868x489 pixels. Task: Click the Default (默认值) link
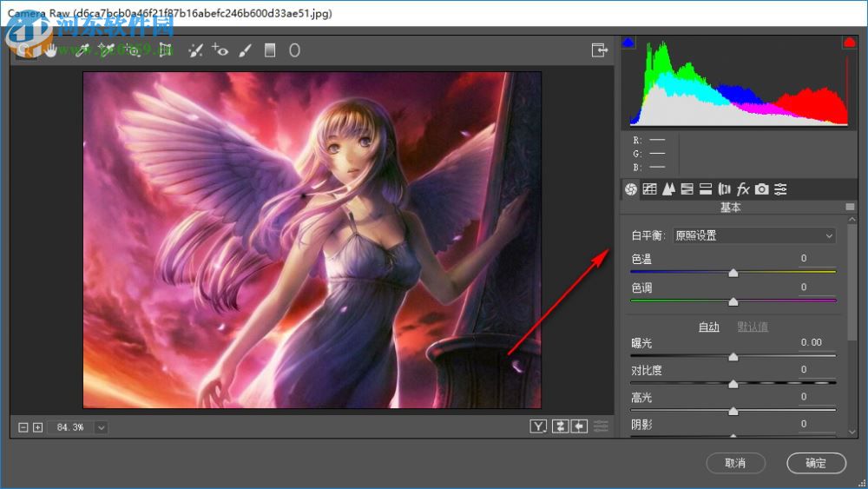(x=753, y=327)
